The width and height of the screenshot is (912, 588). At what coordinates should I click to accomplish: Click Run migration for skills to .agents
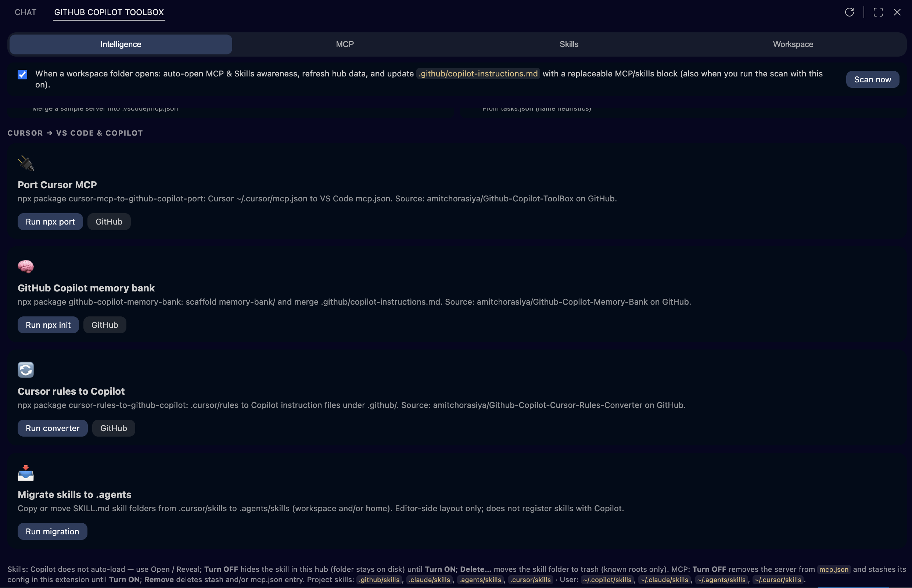coord(52,531)
